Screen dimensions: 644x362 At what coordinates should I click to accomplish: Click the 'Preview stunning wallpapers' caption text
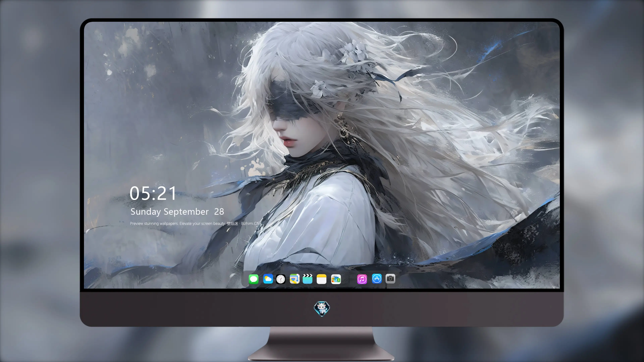[195, 223]
